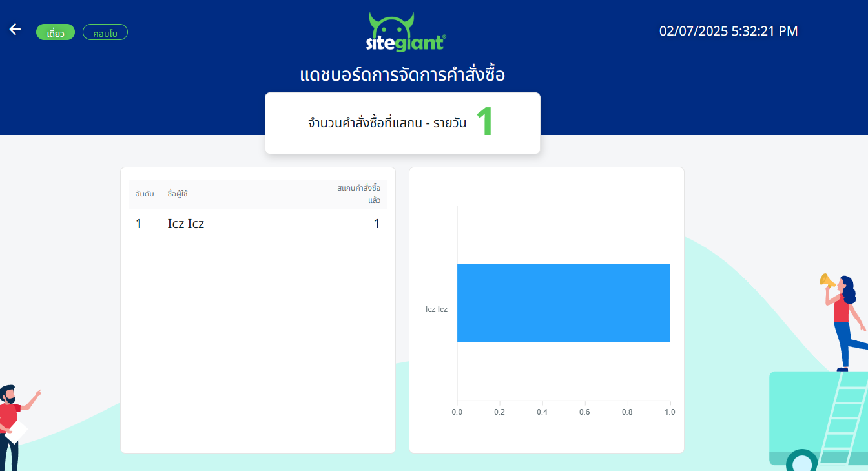Screen dimensions: 868x471
Task: Click the back arrow icon
Action: (15, 30)
